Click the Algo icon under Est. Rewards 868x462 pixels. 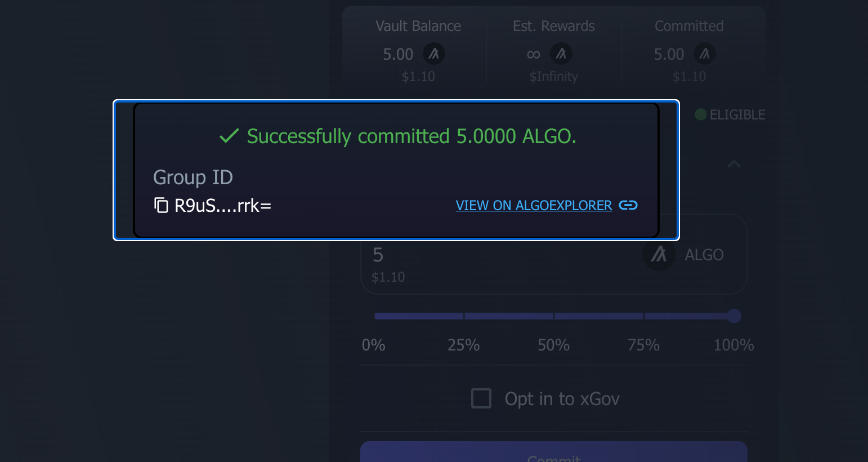(x=561, y=54)
